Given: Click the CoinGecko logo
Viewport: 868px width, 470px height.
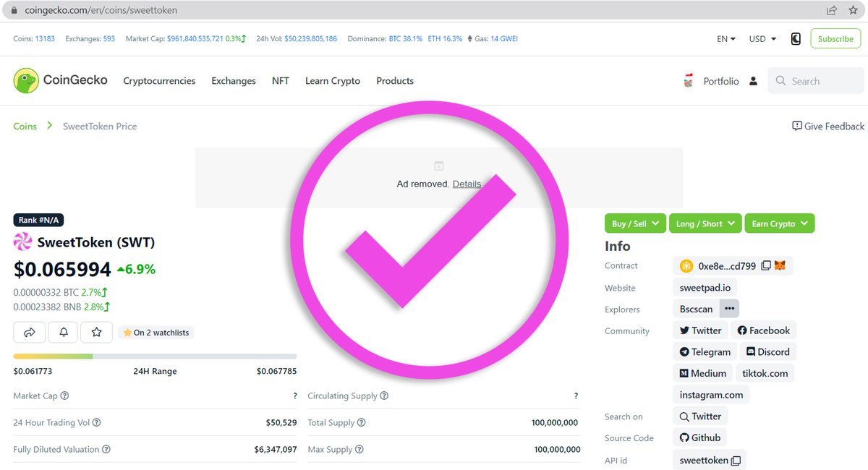Looking at the screenshot, I should (60, 80).
